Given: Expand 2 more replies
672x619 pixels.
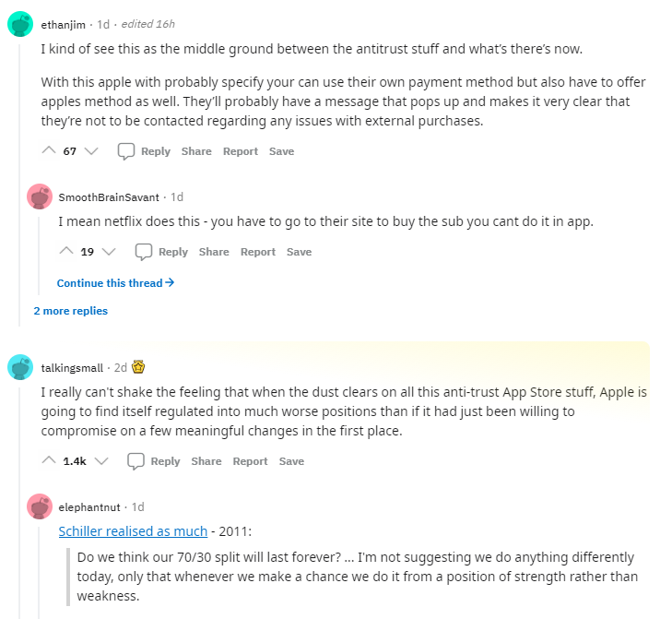Looking at the screenshot, I should tap(71, 311).
